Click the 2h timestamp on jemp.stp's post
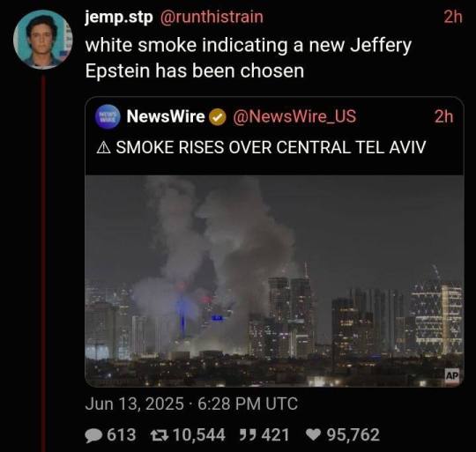Image resolution: width=476 pixels, height=452 pixels. [x=453, y=17]
